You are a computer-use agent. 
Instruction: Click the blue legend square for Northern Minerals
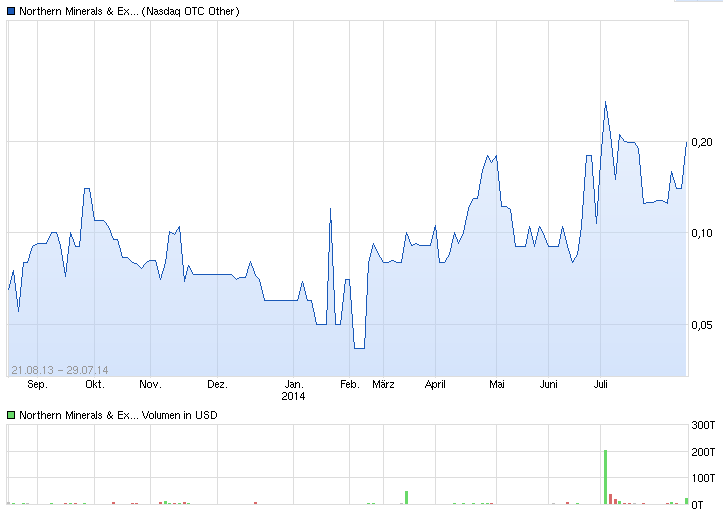[11, 11]
